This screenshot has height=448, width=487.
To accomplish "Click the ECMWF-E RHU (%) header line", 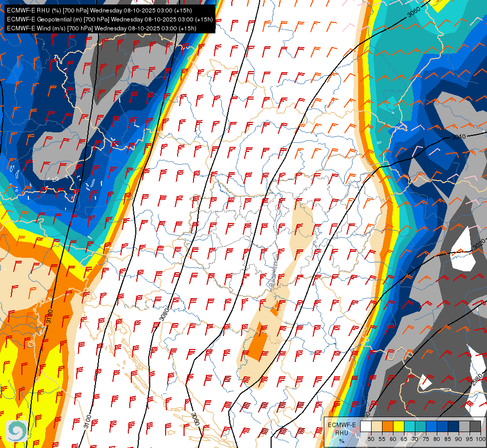I will tap(99, 10).
